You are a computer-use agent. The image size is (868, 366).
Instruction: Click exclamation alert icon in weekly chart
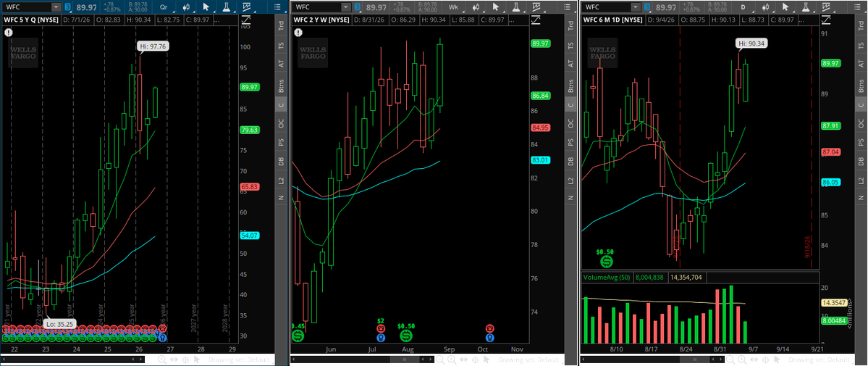[298, 32]
